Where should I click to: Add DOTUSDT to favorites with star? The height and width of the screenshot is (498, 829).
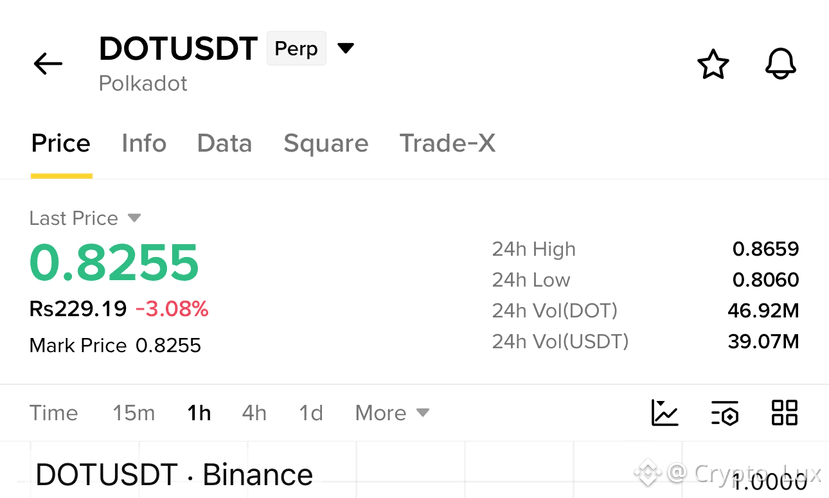click(713, 64)
